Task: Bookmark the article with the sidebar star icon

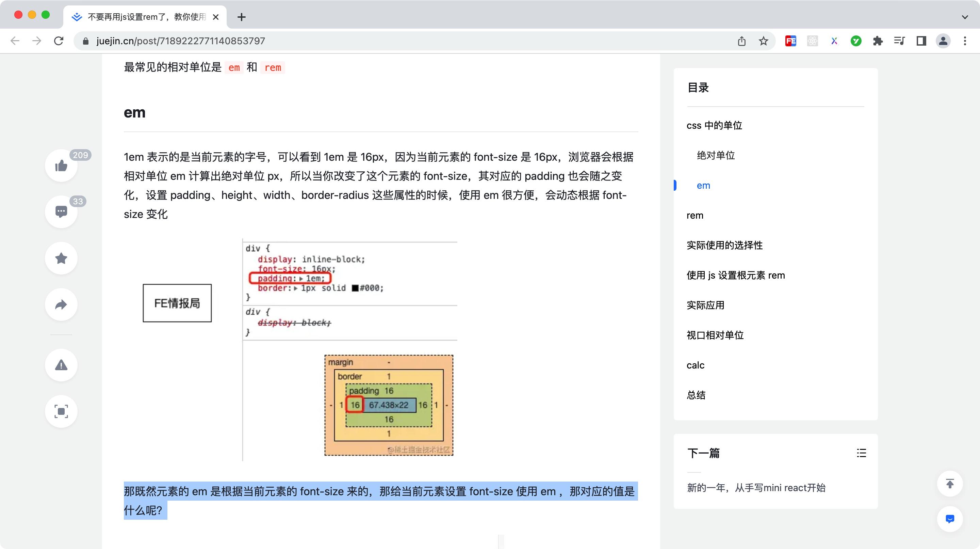Action: [x=61, y=258]
